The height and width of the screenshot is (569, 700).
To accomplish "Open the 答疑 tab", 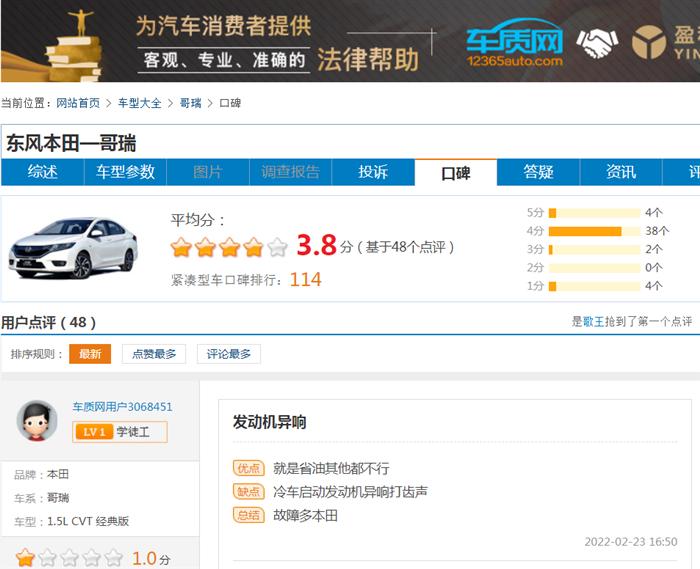I will [538, 172].
